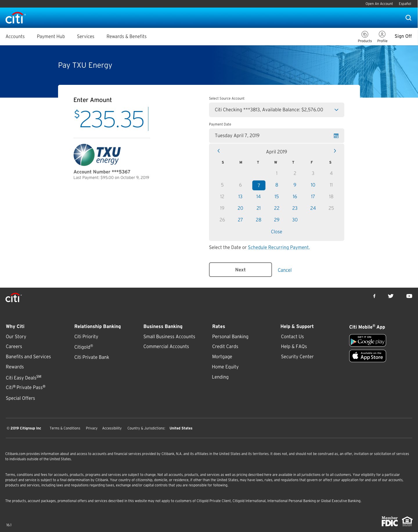Open Privacy footer link

(92, 428)
